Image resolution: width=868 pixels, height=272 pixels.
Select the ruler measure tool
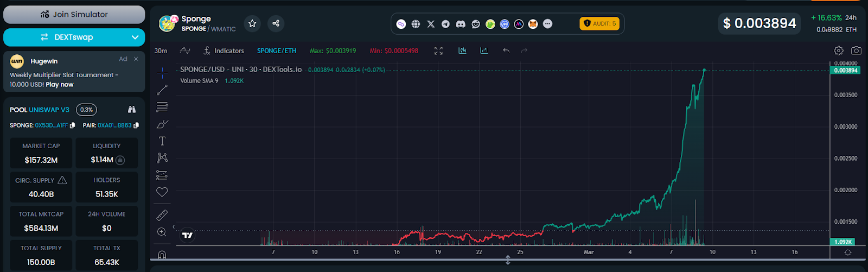tap(162, 215)
